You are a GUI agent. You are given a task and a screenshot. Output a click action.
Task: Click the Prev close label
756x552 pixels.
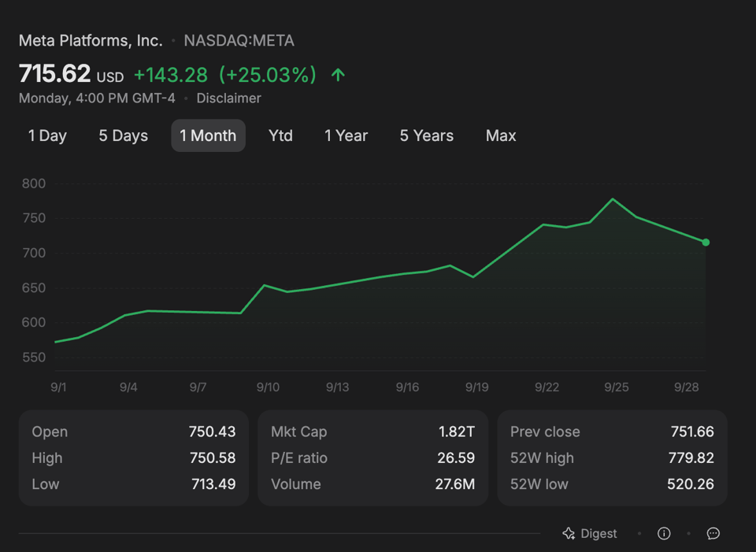[545, 432]
